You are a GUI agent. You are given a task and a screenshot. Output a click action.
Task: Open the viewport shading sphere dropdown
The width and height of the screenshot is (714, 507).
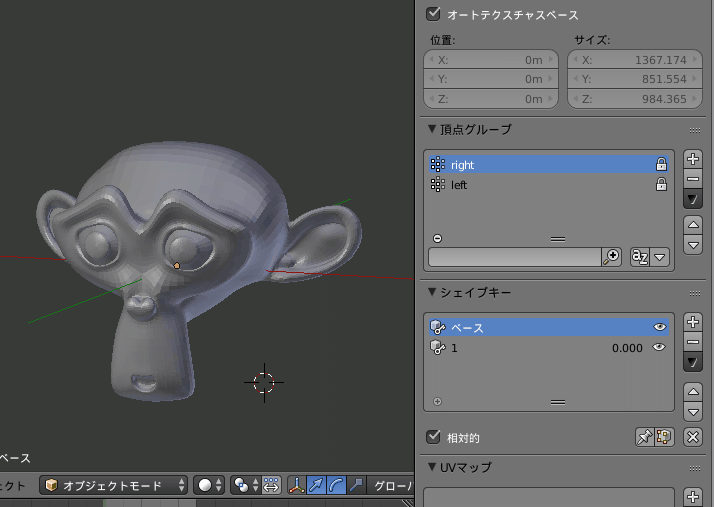[x=209, y=486]
